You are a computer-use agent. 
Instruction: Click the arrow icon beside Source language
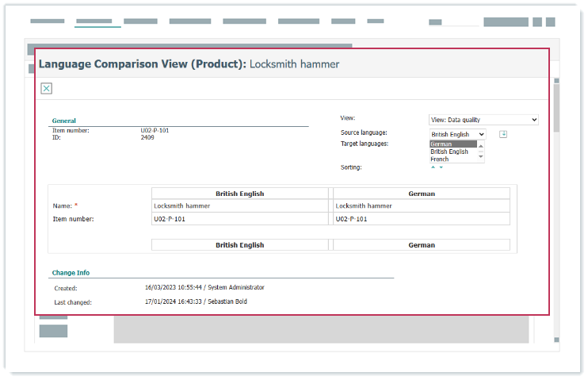click(503, 134)
